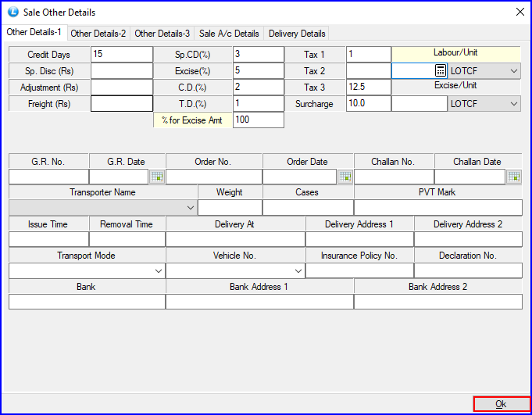Expand Labour/Unit LOTCF dropdown

514,71
